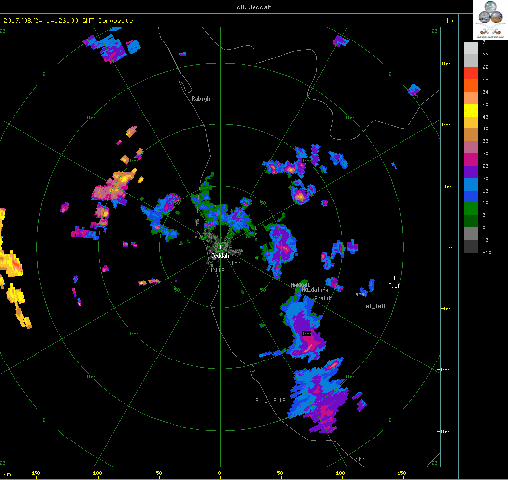Click the darkest gray legend swatch

(x=471, y=247)
